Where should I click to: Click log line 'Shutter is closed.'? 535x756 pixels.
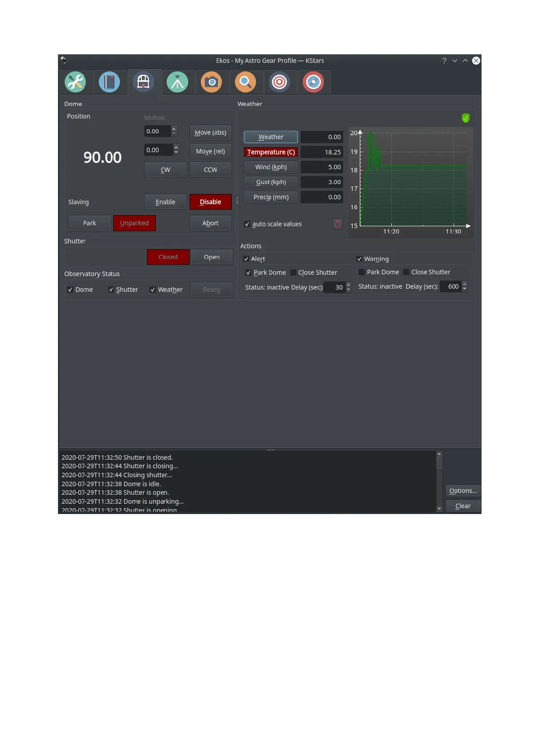point(117,457)
